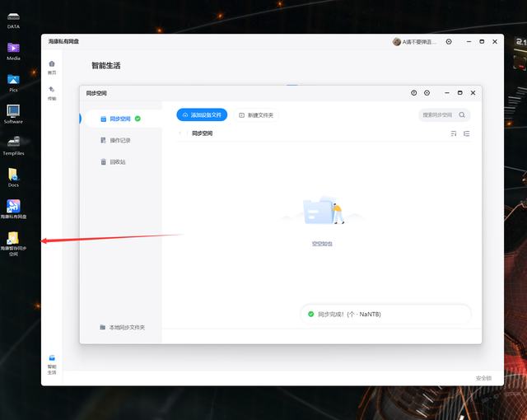Select the Software desktop icon
Image resolution: width=527 pixels, height=420 pixels.
point(13,114)
